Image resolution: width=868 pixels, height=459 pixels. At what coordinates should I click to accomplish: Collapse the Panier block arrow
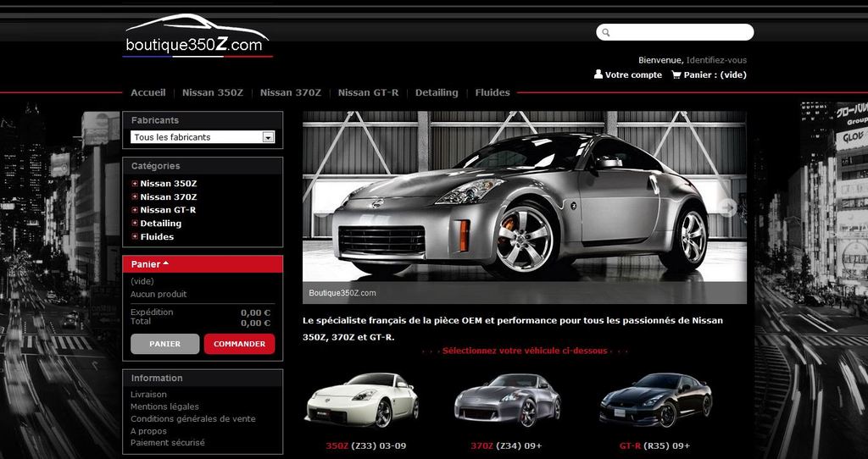click(165, 263)
